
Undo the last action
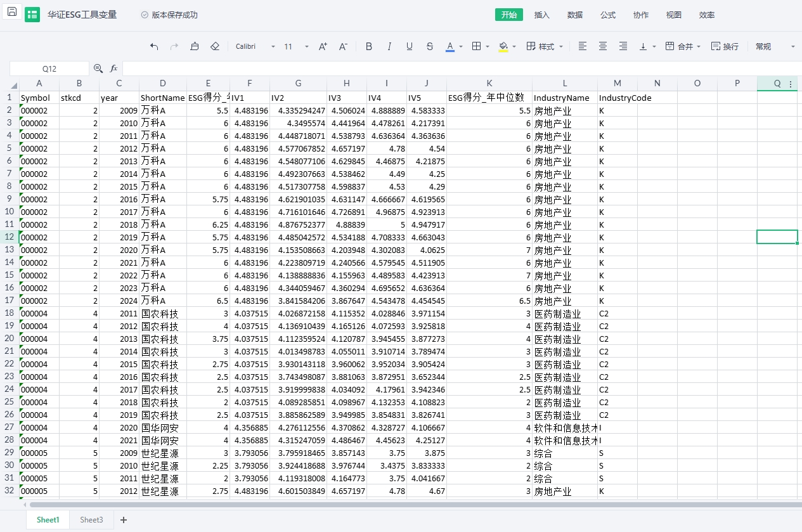point(154,46)
